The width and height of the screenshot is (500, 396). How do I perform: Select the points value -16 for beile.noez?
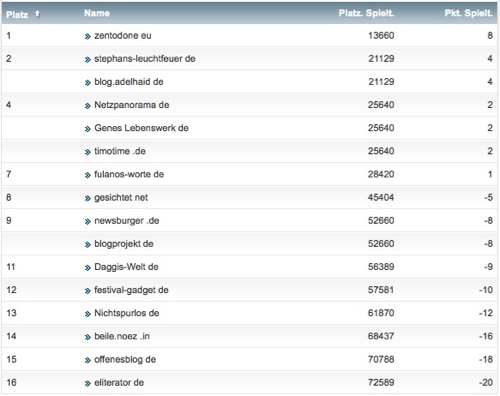tap(486, 336)
